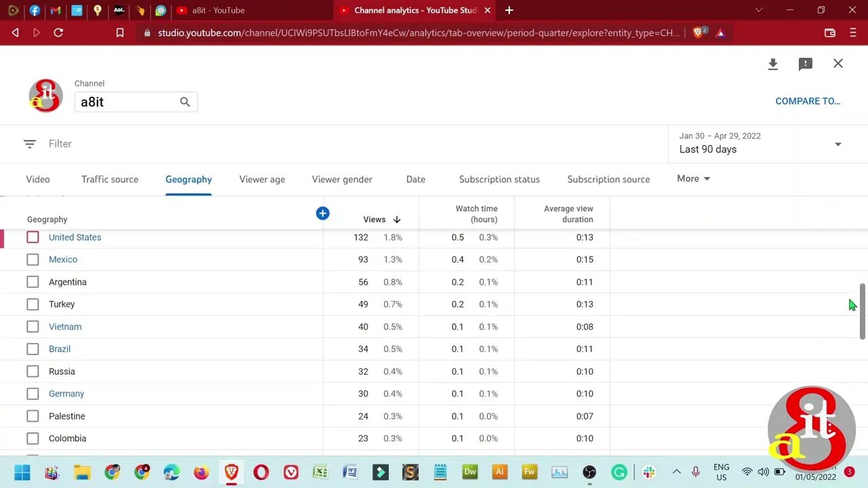Close the Channel analytics tab
The image size is (868, 488).
click(487, 10)
